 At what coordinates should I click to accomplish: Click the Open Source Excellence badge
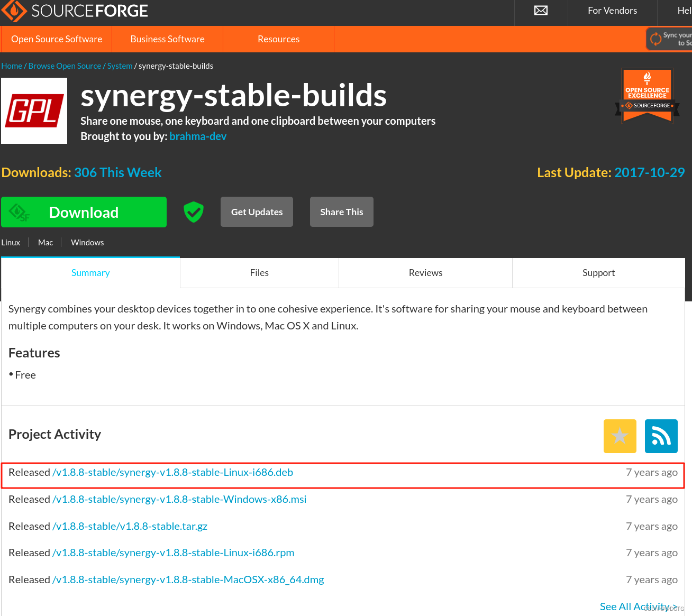[648, 95]
